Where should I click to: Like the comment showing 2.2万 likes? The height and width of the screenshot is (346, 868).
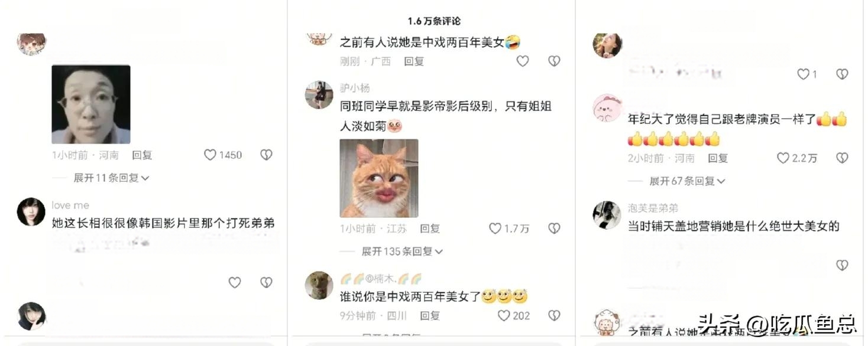(x=783, y=158)
